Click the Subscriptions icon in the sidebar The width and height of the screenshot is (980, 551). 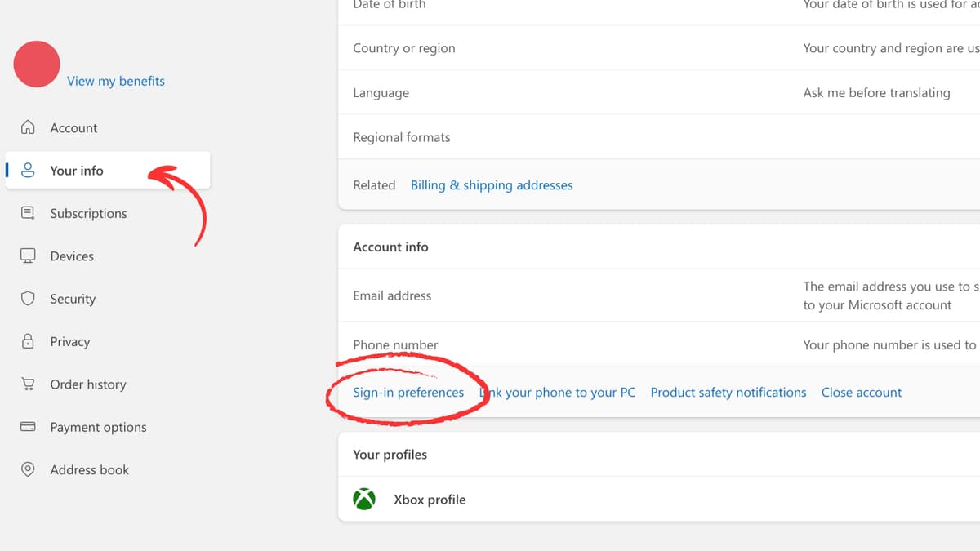pos(29,213)
